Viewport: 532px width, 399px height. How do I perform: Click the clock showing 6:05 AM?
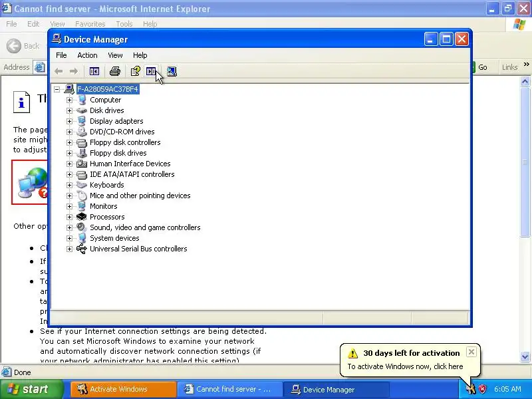[507, 389]
